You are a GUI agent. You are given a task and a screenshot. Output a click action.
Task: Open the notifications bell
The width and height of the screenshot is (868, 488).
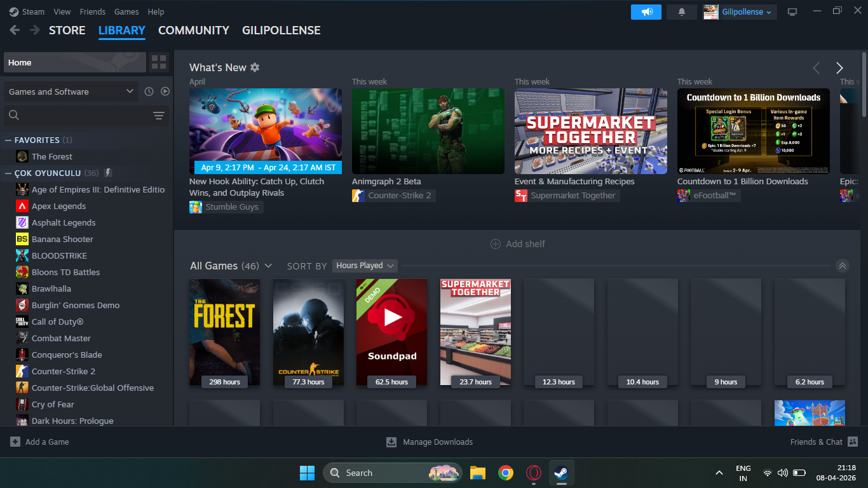point(682,12)
